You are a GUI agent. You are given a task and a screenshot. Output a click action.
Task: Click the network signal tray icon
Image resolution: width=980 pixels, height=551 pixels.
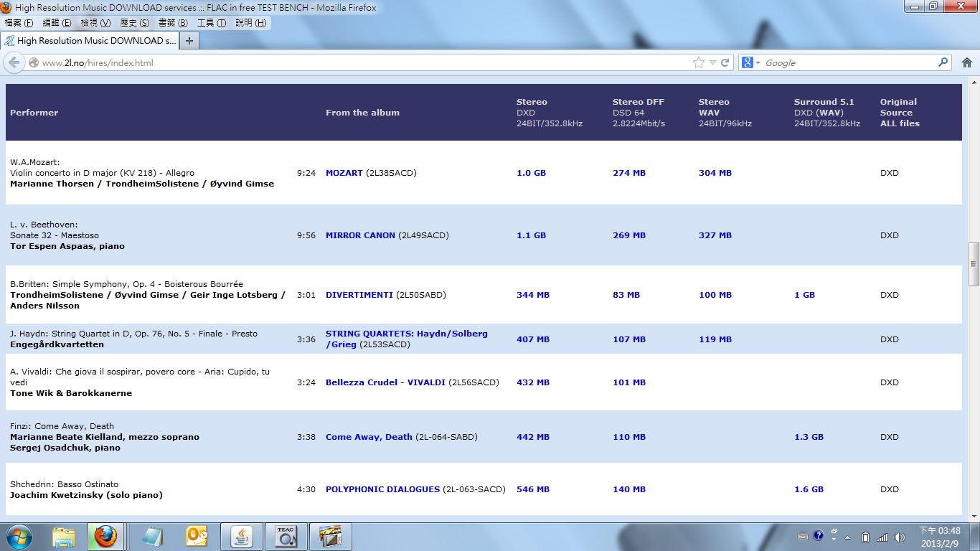882,537
